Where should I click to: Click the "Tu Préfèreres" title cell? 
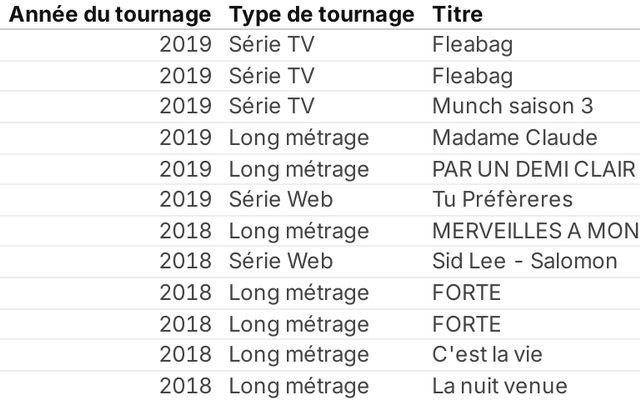502,199
